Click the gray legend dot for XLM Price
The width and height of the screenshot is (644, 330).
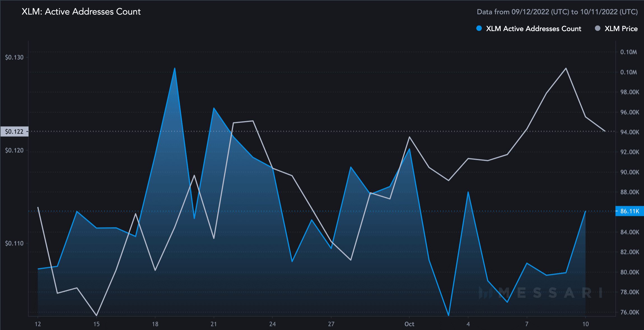point(598,28)
